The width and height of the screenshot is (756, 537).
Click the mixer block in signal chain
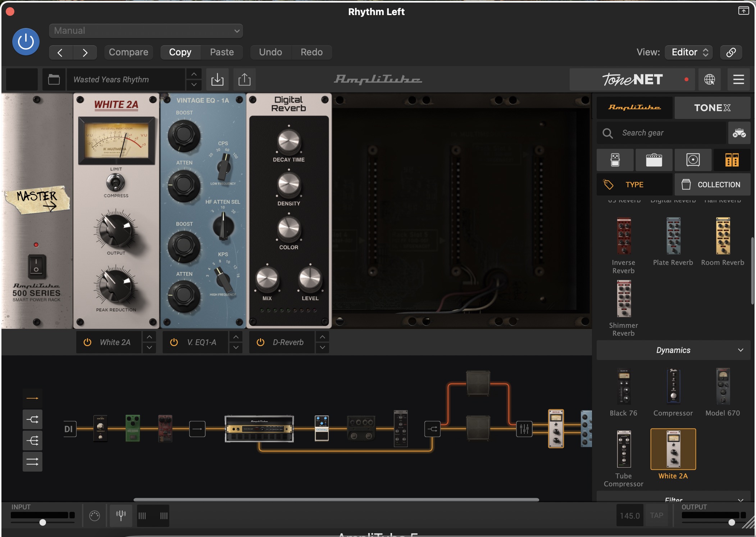point(524,429)
